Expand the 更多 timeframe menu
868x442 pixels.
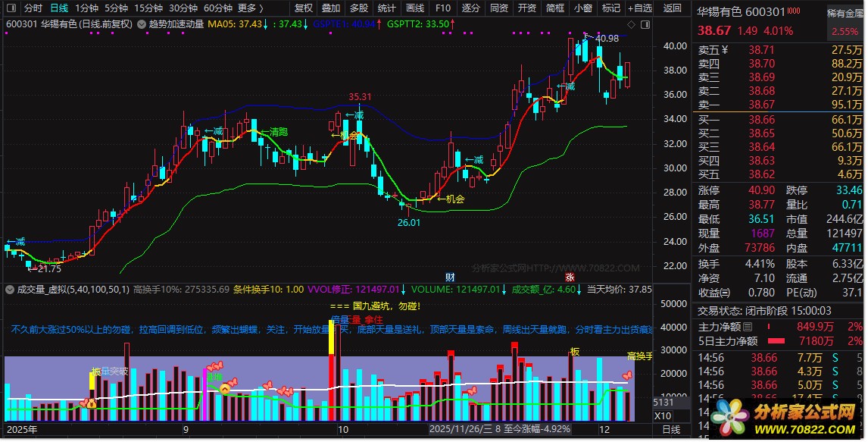point(250,8)
